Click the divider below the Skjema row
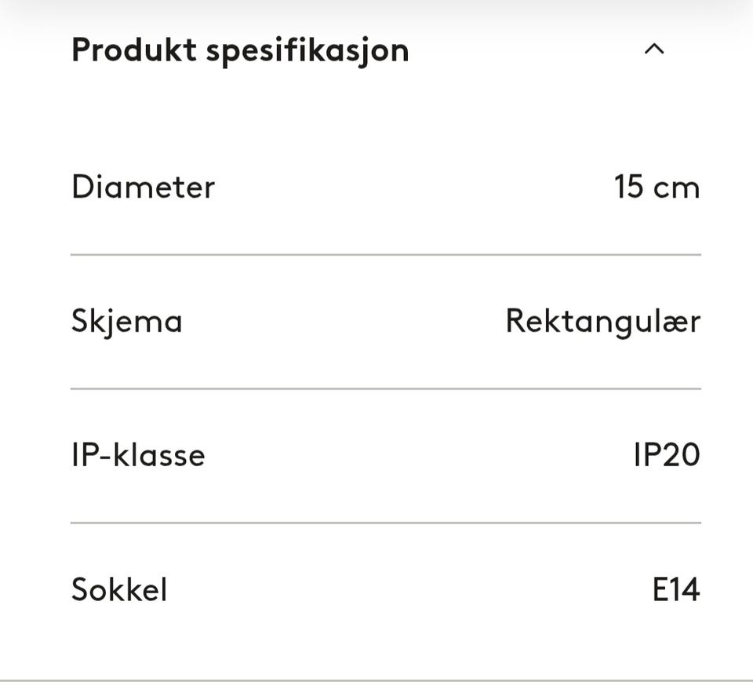This screenshot has width=753, height=700. (386, 388)
